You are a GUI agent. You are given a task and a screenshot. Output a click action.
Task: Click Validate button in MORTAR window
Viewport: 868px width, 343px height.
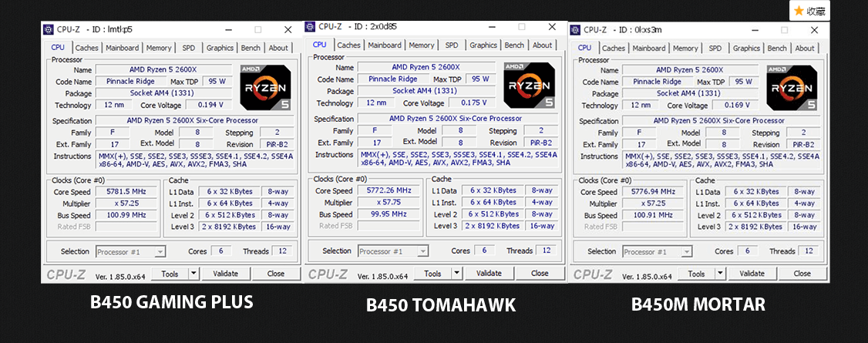752,274
